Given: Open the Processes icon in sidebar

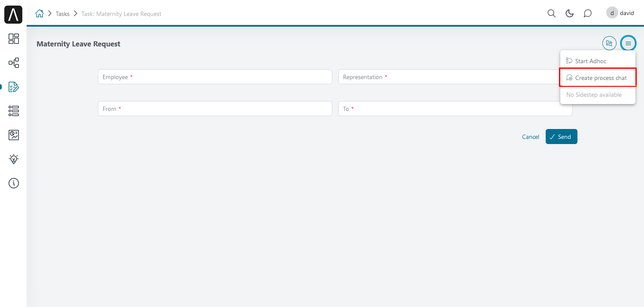Looking at the screenshot, I should (x=14, y=63).
